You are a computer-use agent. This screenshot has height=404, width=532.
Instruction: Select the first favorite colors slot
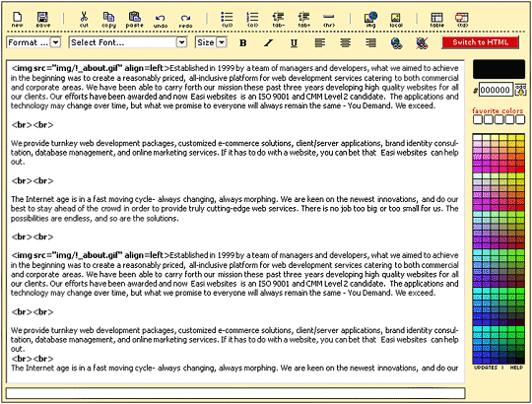[x=478, y=119]
